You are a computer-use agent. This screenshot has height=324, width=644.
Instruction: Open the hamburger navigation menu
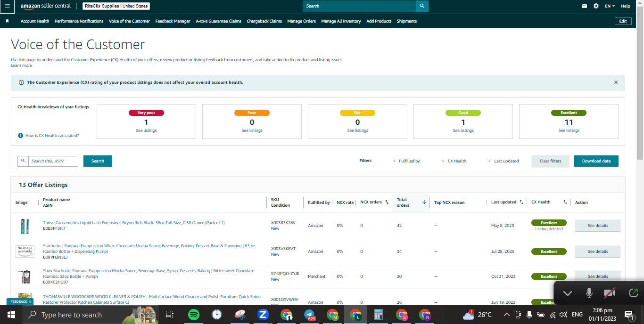(x=7, y=6)
